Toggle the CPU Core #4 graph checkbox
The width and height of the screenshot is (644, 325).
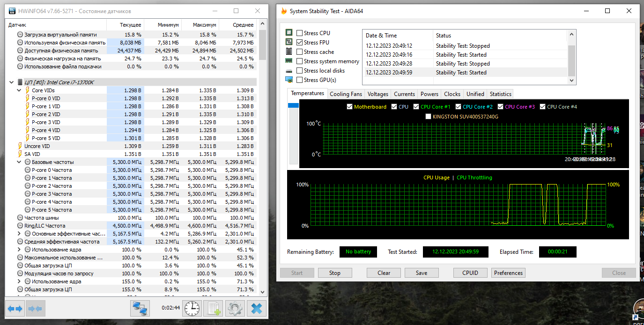543,107
